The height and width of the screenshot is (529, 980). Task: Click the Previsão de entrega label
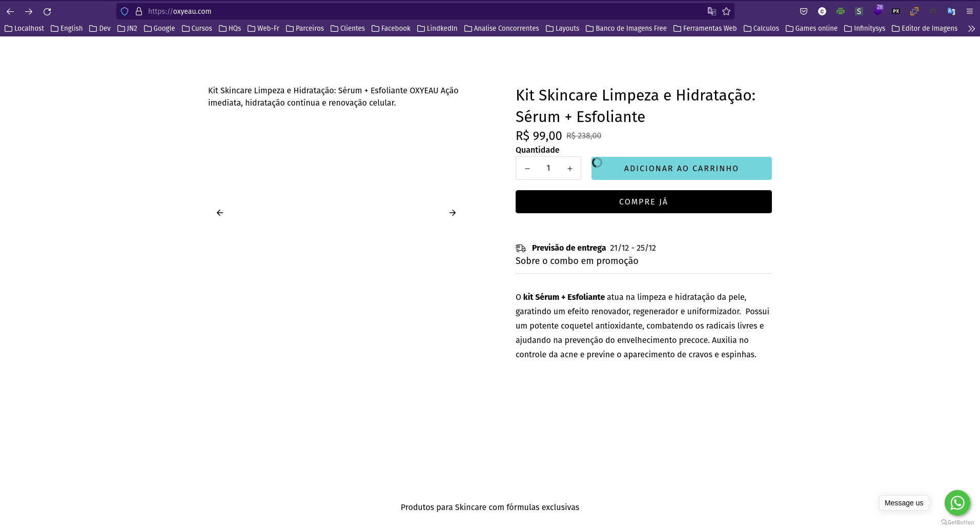pos(569,248)
